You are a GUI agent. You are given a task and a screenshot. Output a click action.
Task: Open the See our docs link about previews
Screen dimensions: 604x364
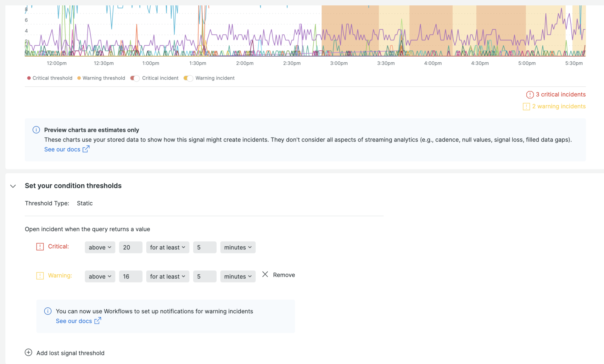62,149
